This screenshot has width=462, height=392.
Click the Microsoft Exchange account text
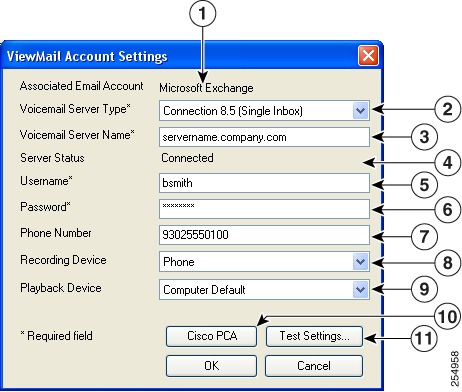point(206,88)
